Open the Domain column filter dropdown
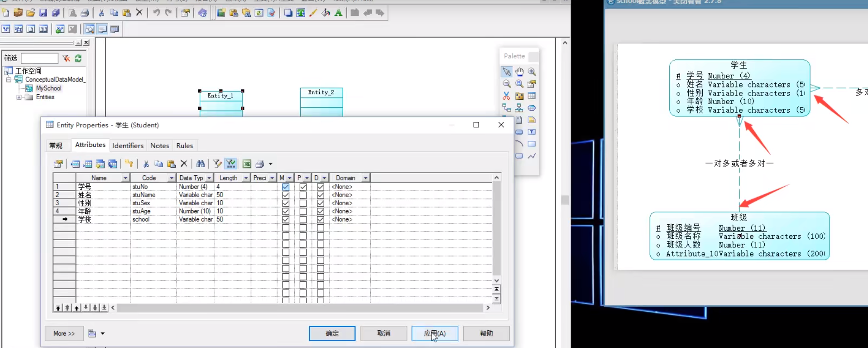868x348 pixels. [365, 178]
